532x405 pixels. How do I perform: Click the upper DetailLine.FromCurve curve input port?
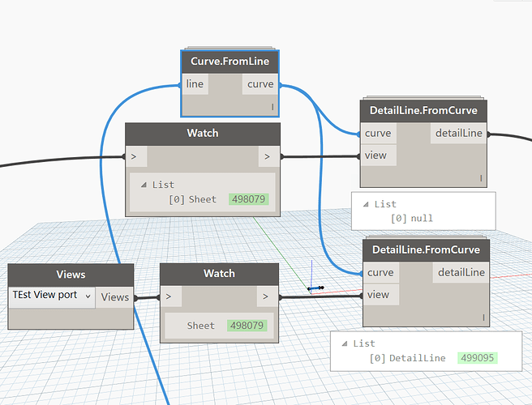378,133
